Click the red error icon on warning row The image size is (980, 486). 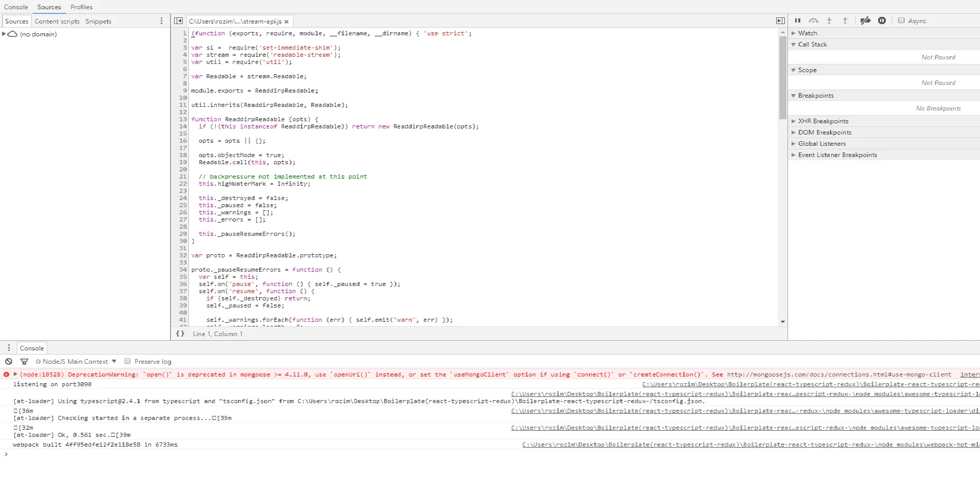(6, 374)
